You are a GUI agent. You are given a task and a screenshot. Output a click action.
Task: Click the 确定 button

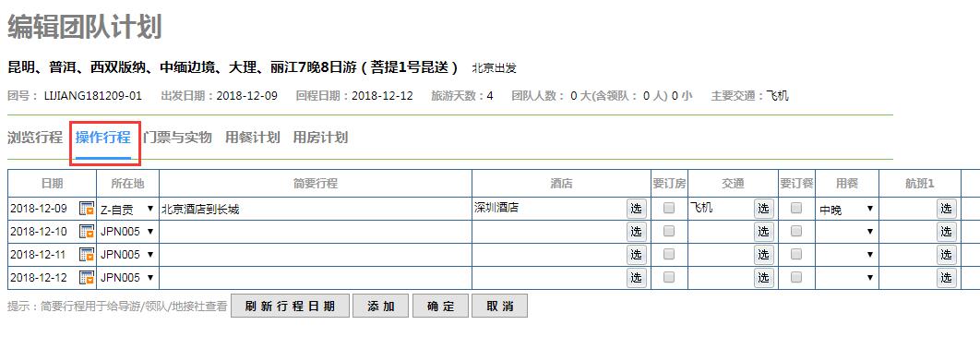(x=440, y=307)
